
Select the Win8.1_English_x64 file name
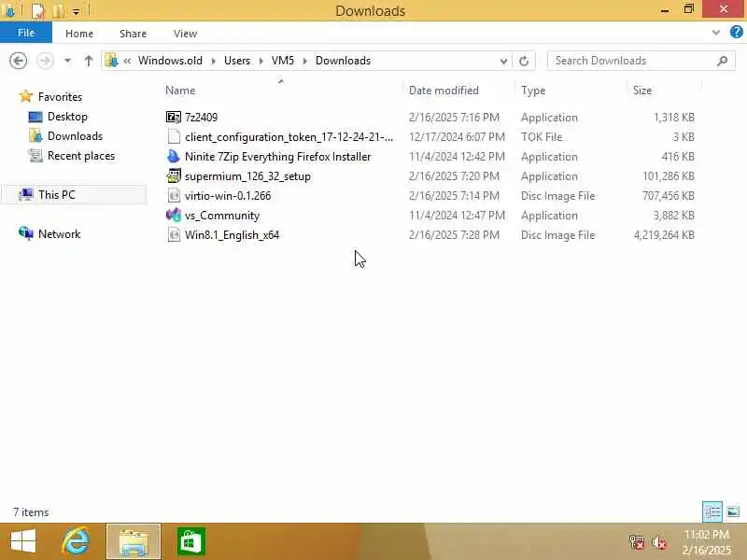pyautogui.click(x=232, y=235)
